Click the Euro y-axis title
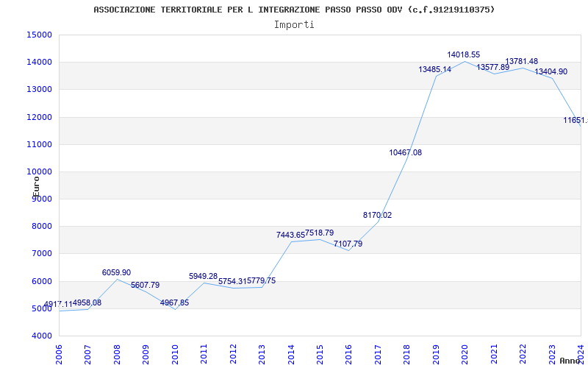The height and width of the screenshot is (368, 588). pos(36,186)
